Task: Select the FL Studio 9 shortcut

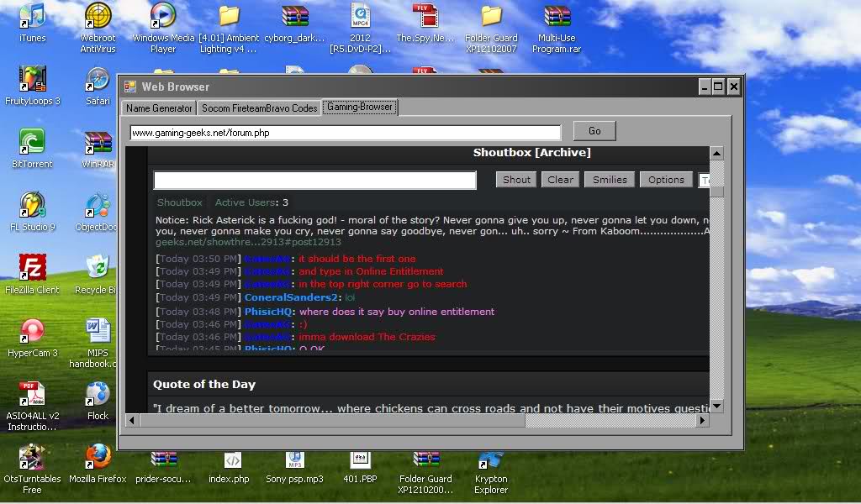Action: (x=33, y=211)
